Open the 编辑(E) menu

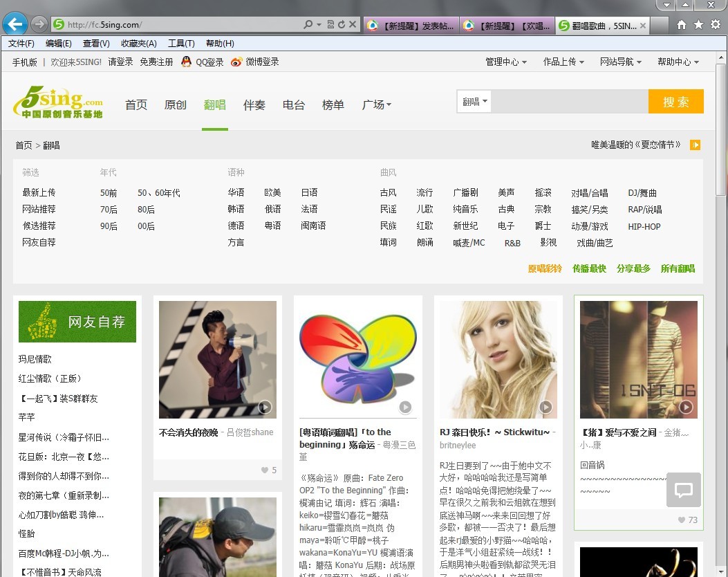59,44
